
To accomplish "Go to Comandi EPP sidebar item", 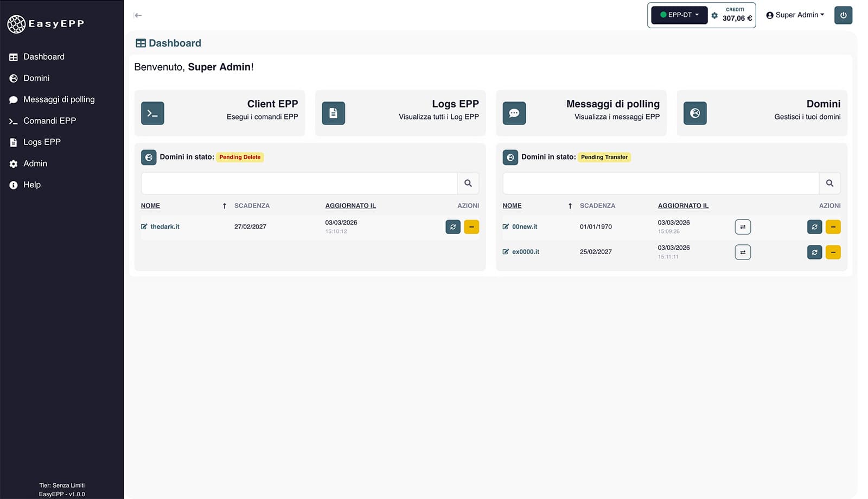I will click(49, 121).
